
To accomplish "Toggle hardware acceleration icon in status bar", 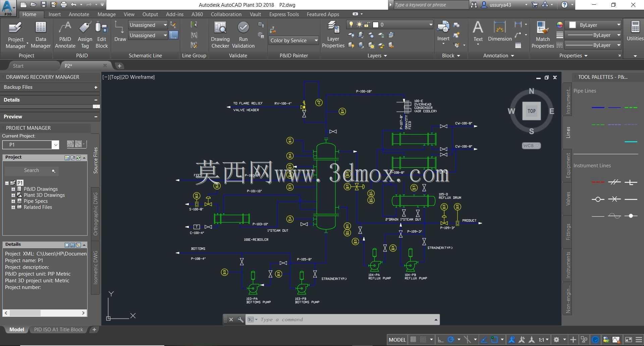I will 595,340.
